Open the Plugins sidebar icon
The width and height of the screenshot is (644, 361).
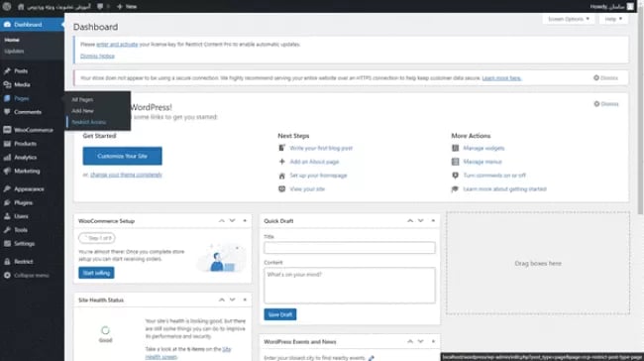click(x=7, y=202)
